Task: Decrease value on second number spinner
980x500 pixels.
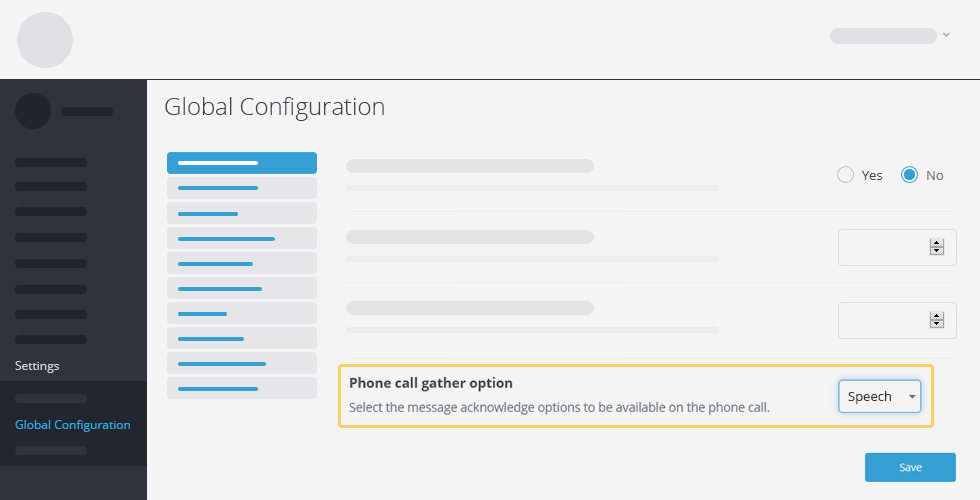Action: click(x=936, y=324)
